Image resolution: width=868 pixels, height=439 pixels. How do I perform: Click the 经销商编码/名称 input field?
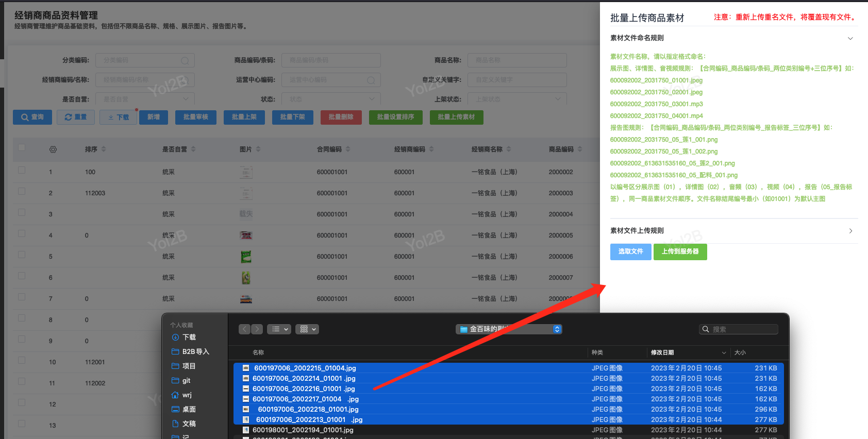click(145, 80)
